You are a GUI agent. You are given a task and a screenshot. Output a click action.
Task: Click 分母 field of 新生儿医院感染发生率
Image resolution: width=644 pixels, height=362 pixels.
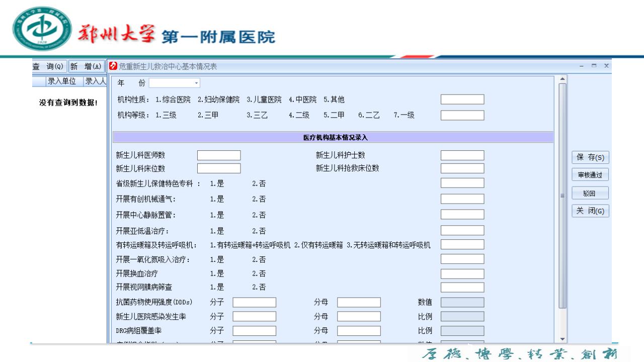click(x=359, y=316)
